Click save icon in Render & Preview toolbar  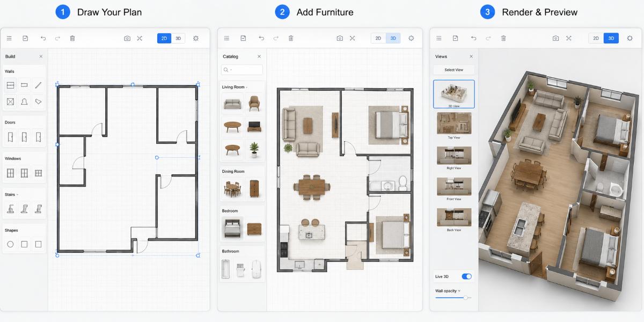coord(455,38)
